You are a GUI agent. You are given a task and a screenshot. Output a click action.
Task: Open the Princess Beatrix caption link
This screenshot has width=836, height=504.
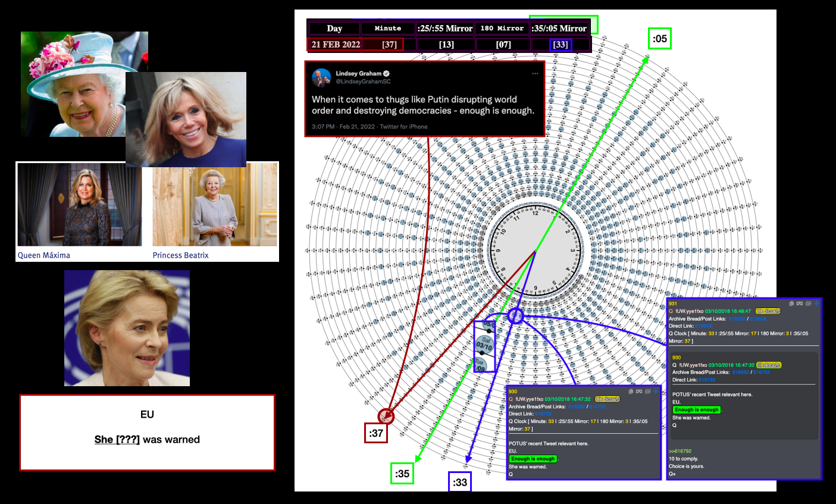(181, 255)
